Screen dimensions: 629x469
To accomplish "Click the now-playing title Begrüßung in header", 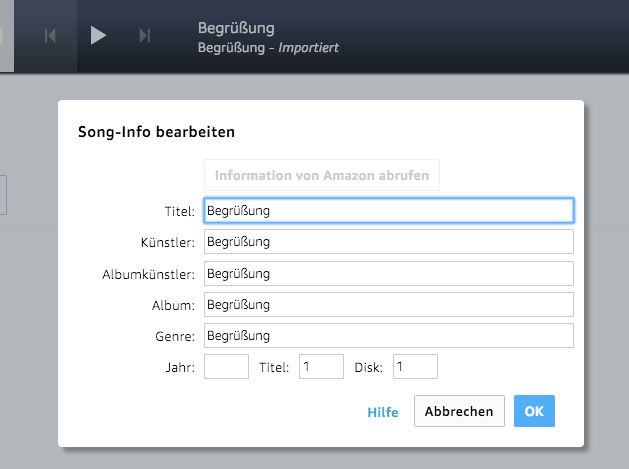I will click(236, 27).
